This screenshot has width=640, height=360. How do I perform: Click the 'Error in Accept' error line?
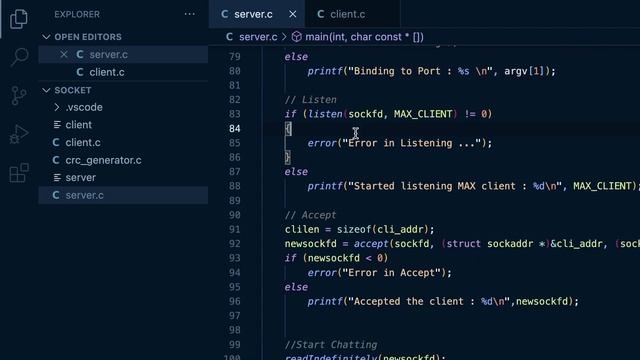(380, 273)
